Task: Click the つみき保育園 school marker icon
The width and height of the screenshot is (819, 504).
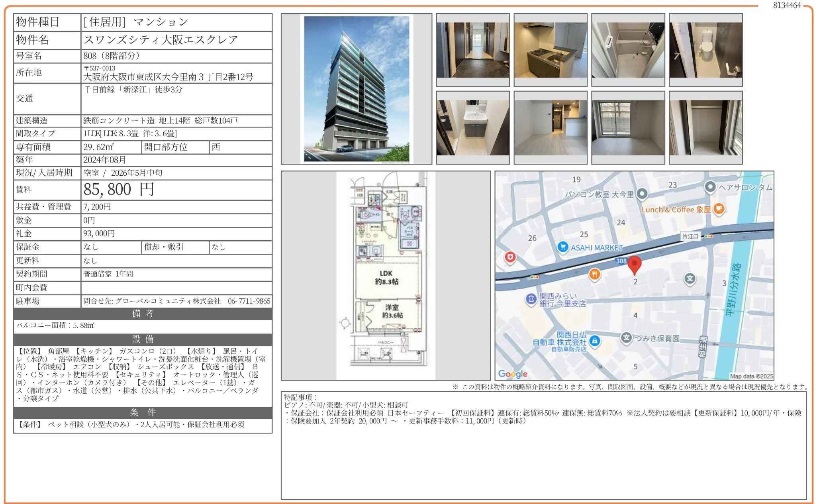Action: 626,338
